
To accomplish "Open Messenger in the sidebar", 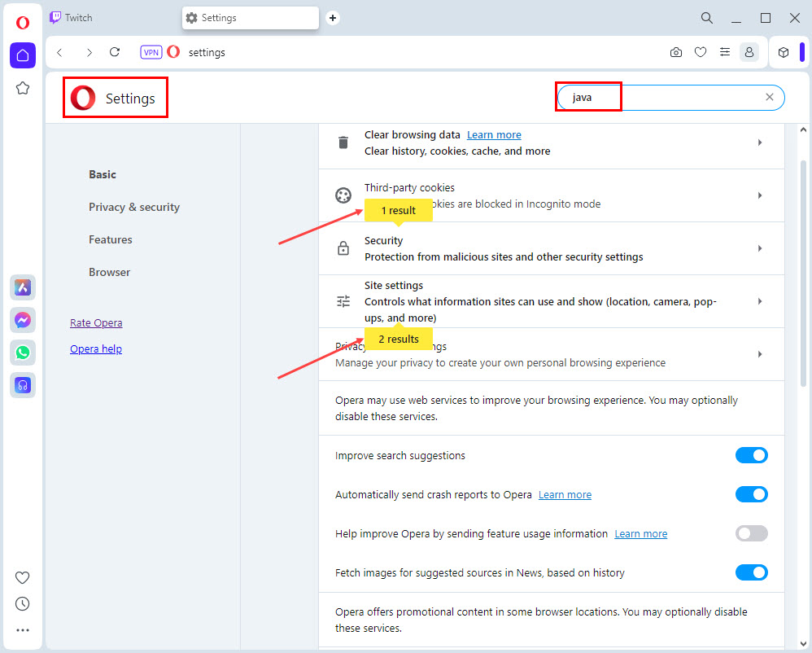I will click(x=23, y=320).
